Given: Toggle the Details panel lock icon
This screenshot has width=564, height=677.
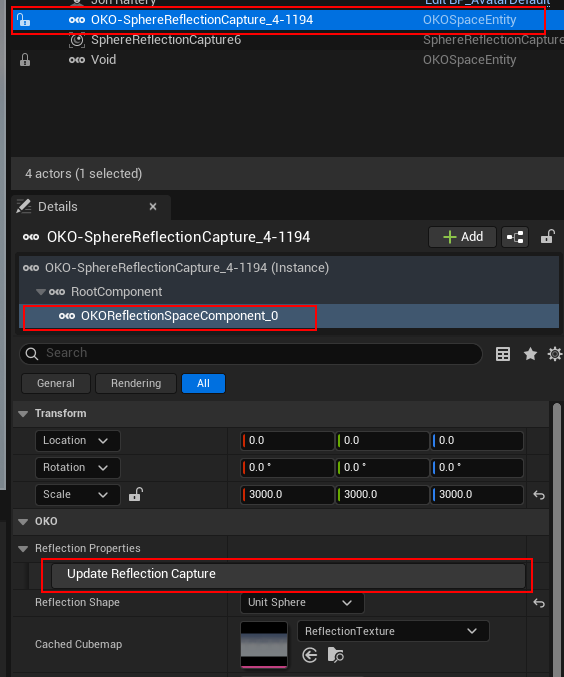Looking at the screenshot, I should [x=548, y=237].
